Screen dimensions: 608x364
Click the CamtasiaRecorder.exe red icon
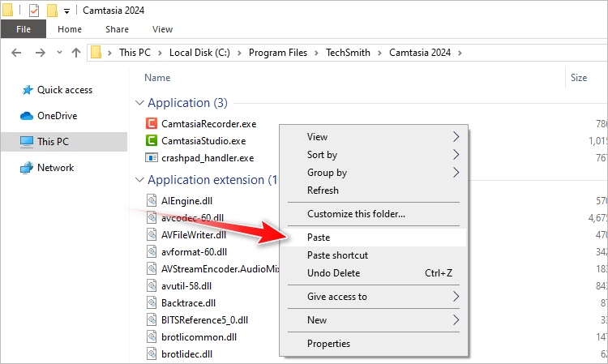coord(151,124)
